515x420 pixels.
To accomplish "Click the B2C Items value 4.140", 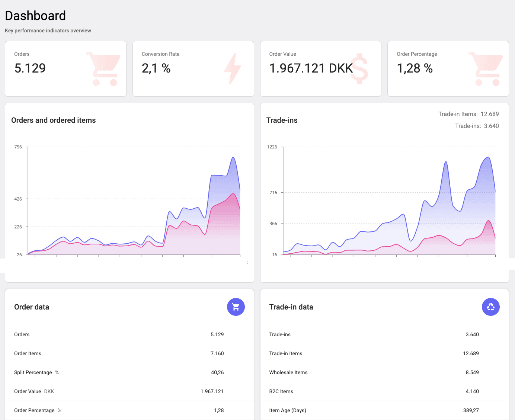I will coord(472,391).
